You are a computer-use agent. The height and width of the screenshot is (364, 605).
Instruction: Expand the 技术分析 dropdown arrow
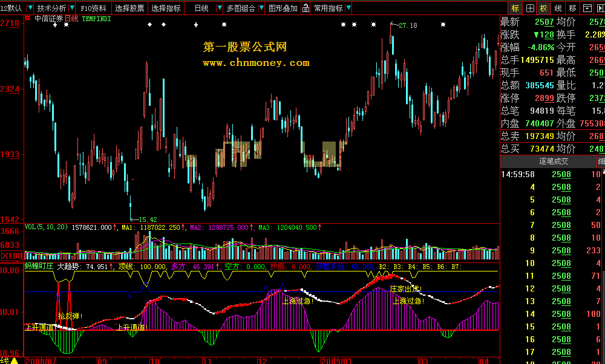pyautogui.click(x=72, y=8)
